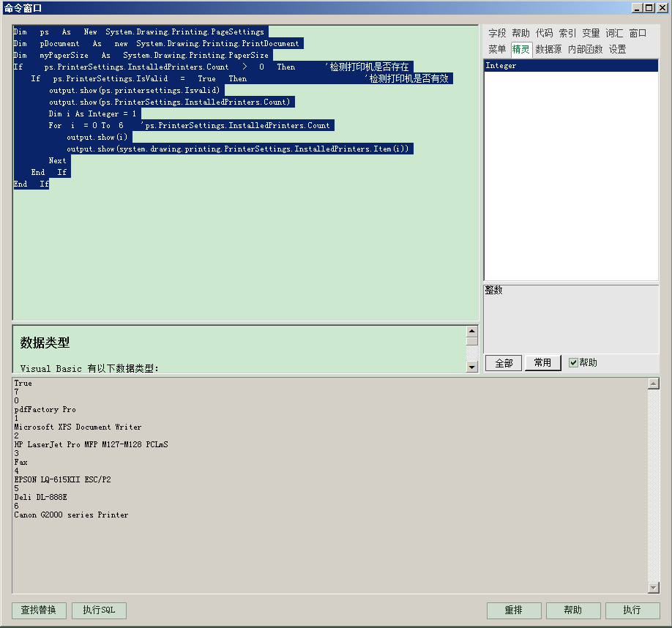Screen dimensions: 672x628
Task: Click code line 'Dim i As Integer = 1'
Action: tap(92, 114)
